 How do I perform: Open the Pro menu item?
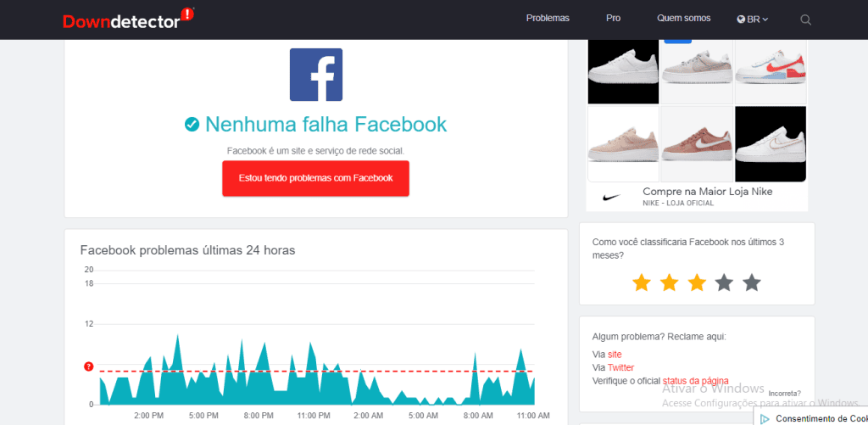614,18
